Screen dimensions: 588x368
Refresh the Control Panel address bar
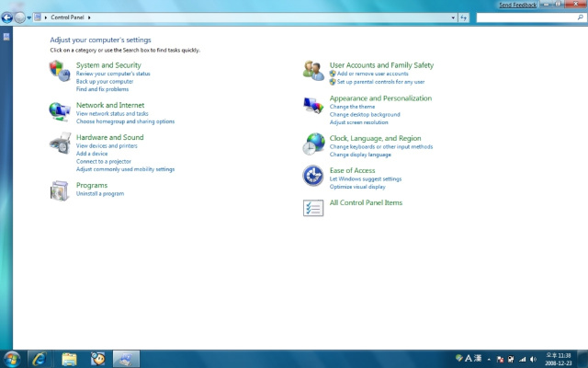(463, 17)
